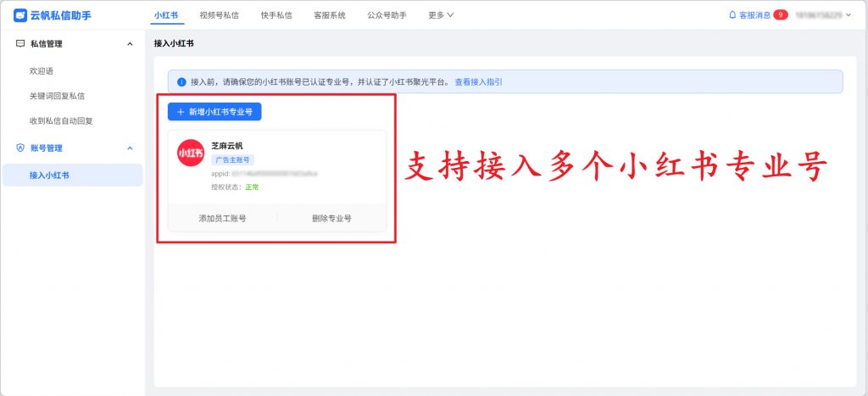Click the bell icon beside 客服消息
Viewport: 868px width, 396px height.
(733, 15)
